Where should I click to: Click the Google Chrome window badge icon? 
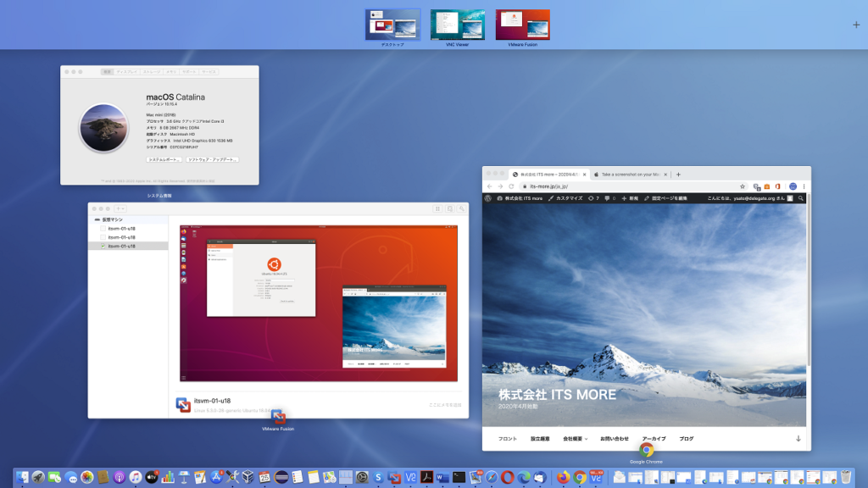(647, 450)
